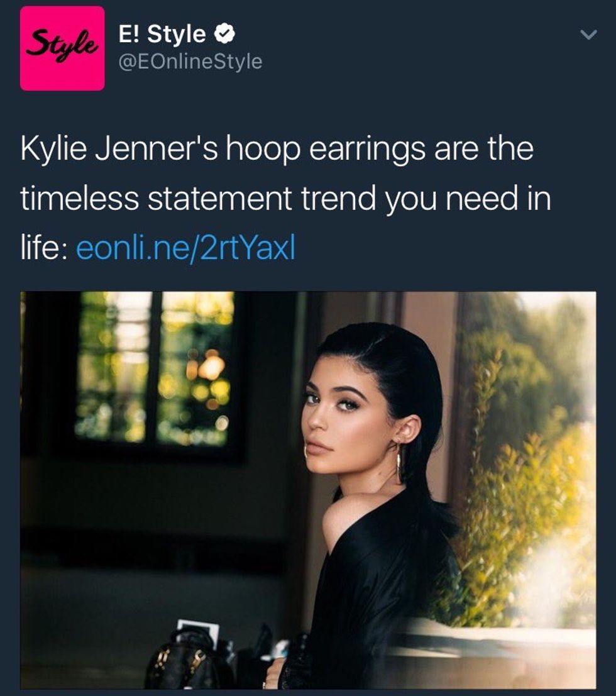Click the word "life:" before the link
616x696 pixels.
click(x=44, y=248)
